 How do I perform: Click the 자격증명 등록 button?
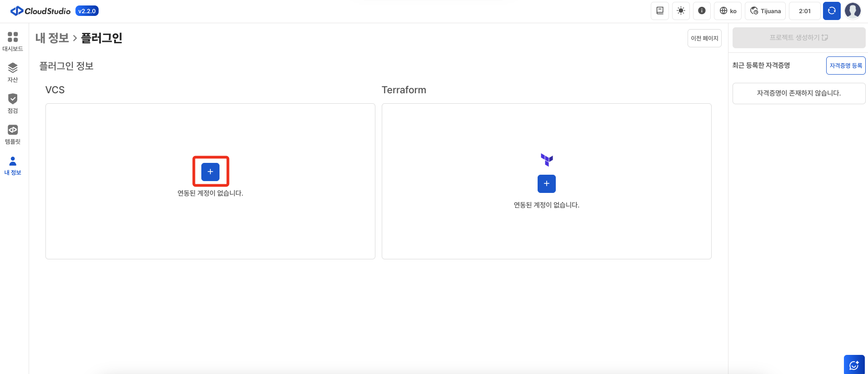coord(845,66)
